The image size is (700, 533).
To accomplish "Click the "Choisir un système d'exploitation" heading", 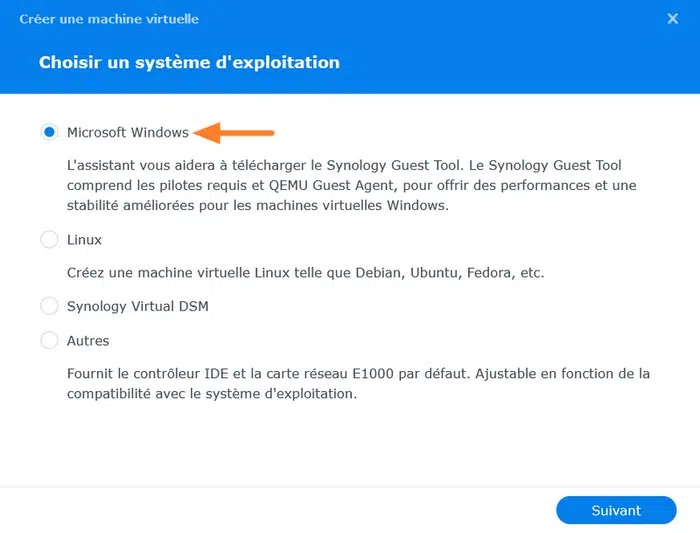I will click(x=189, y=62).
